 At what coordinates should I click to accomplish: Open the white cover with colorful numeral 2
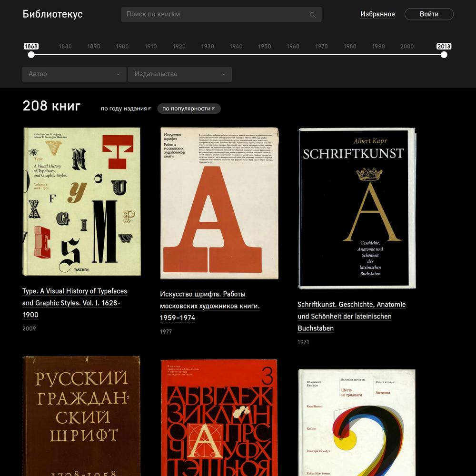coord(357,423)
